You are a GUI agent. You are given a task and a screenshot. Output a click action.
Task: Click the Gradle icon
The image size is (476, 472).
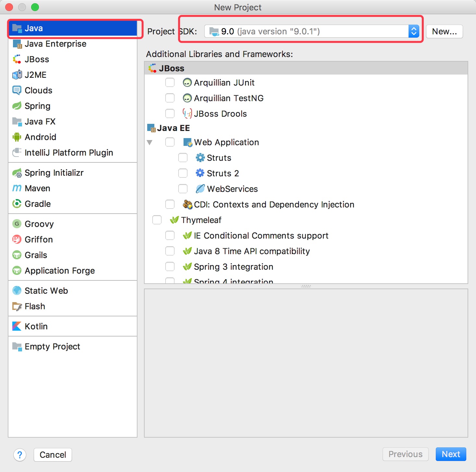pos(17,204)
